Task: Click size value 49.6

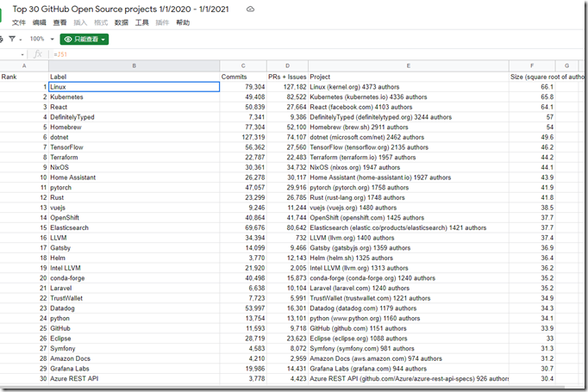Action: 532,138
